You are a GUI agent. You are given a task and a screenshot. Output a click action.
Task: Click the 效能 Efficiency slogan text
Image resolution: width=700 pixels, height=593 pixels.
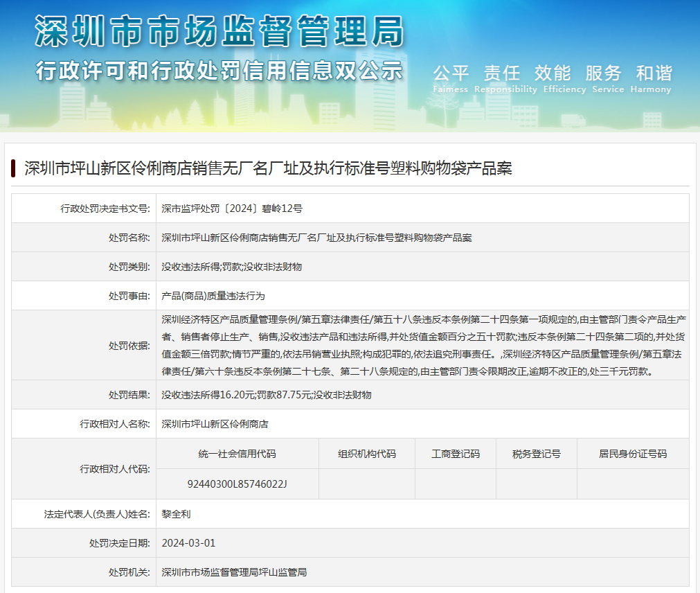coord(564,79)
